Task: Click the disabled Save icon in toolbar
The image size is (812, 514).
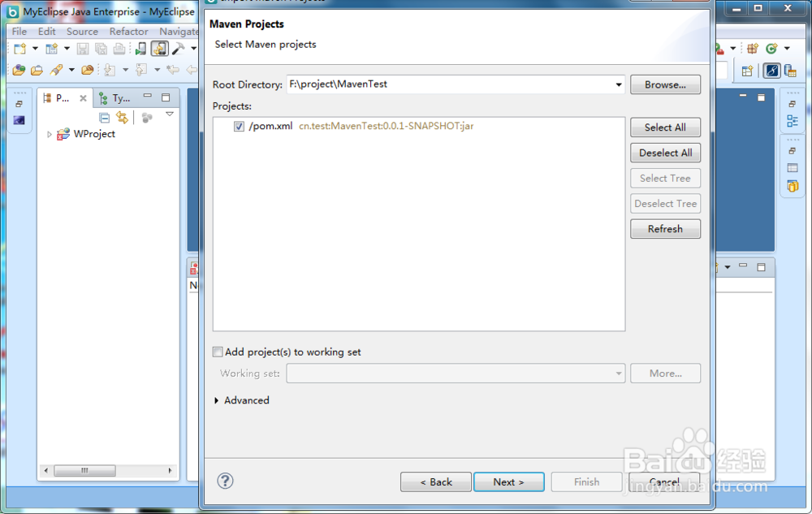Action: click(x=83, y=49)
